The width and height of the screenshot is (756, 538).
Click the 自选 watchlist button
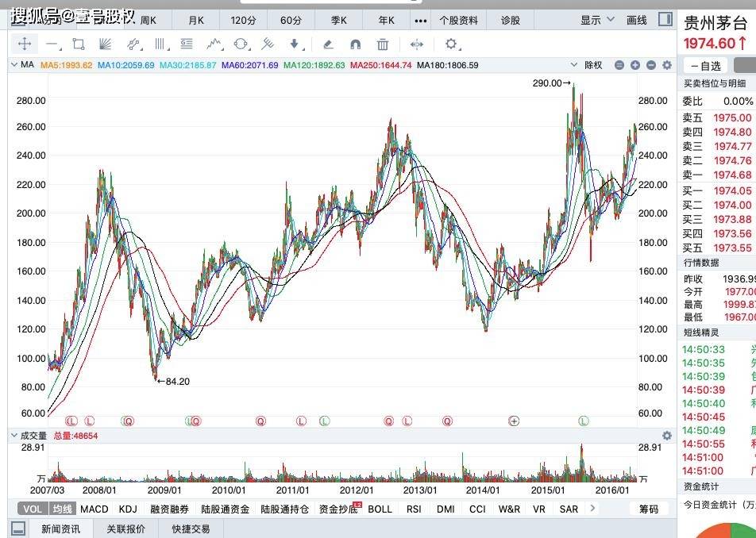click(705, 66)
